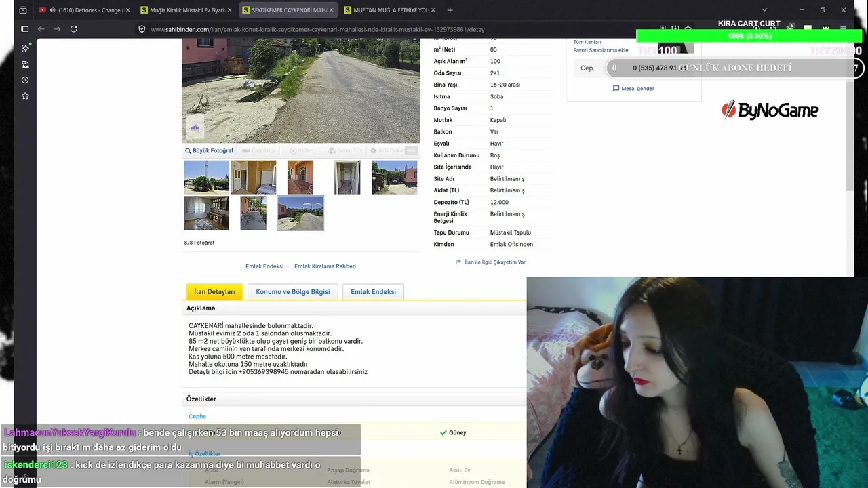868x488 pixels.
Task: Close the MUF'TAN MUĞLA FETHİYE tab
Action: [433, 10]
